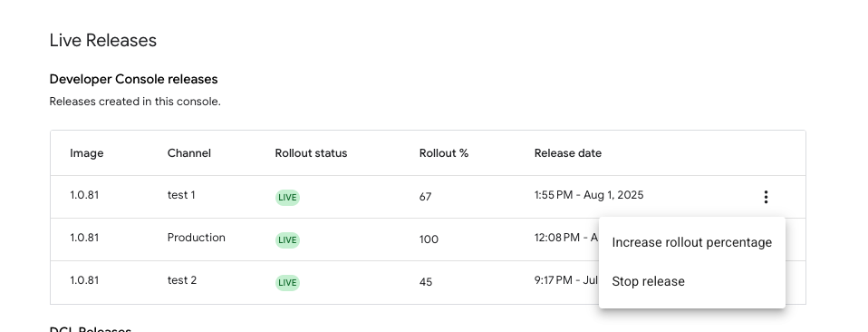Click the three-dot options icon for test 1
Screen dimensions: 868x332
tap(766, 197)
